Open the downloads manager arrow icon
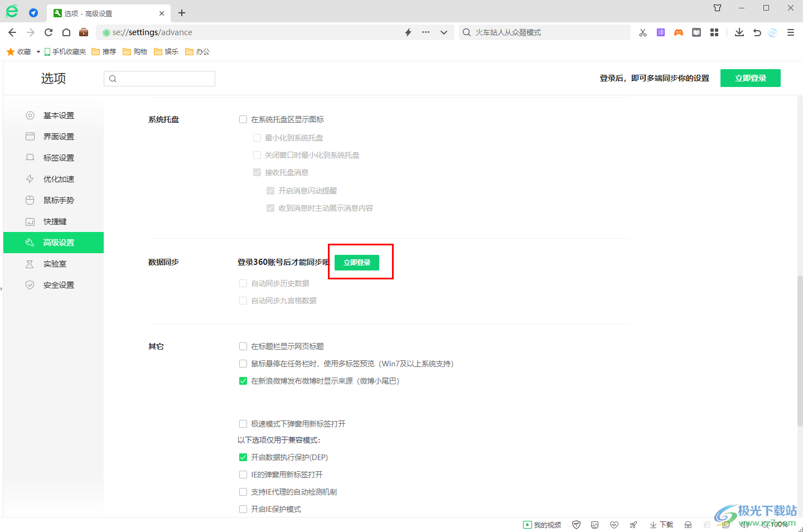 coord(739,32)
